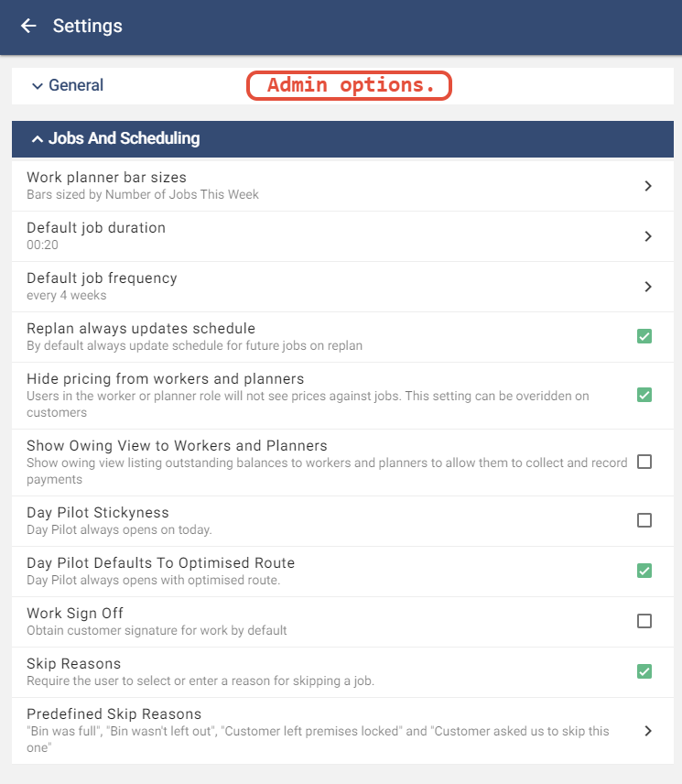Select the Default job duration row label
Image resolution: width=682 pixels, height=784 pixels.
coord(96,228)
